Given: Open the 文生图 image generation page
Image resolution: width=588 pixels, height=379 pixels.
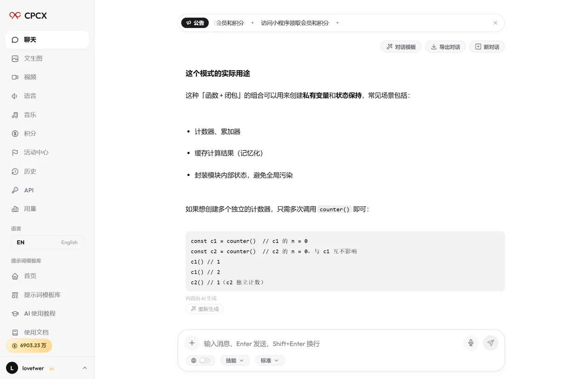Looking at the screenshot, I should click(47, 58).
